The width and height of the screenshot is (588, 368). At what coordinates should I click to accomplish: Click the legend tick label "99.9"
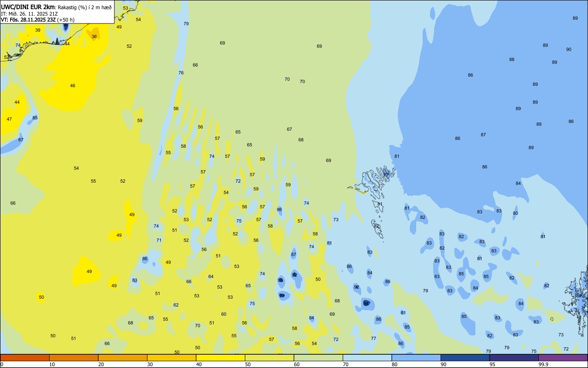tap(543, 364)
